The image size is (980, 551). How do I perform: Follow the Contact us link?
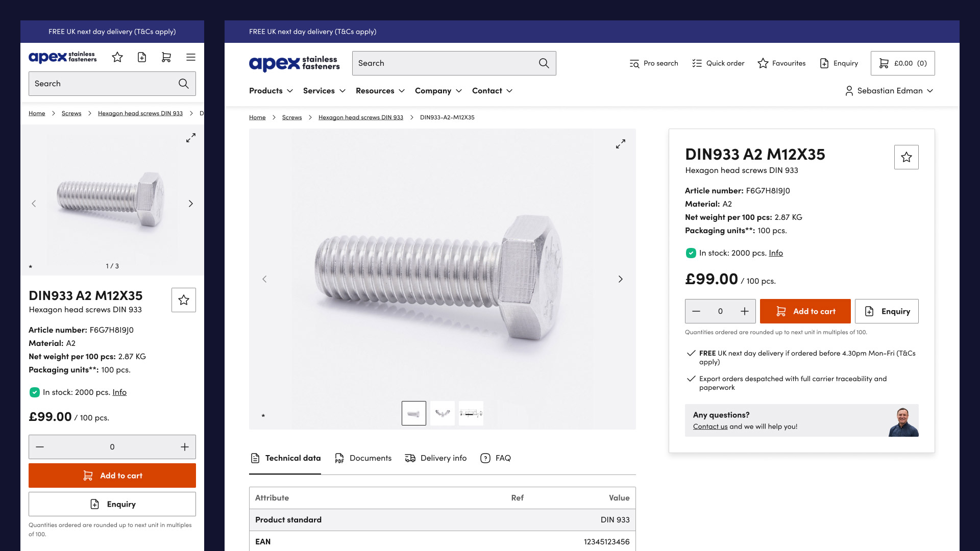click(x=710, y=427)
